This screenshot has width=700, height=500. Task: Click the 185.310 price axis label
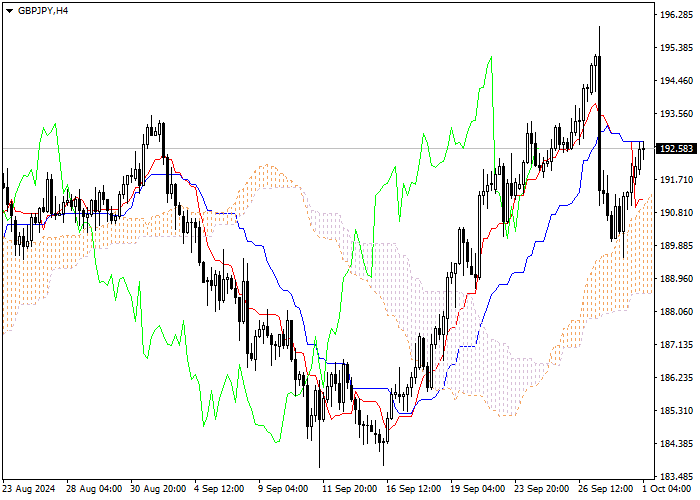click(x=676, y=411)
